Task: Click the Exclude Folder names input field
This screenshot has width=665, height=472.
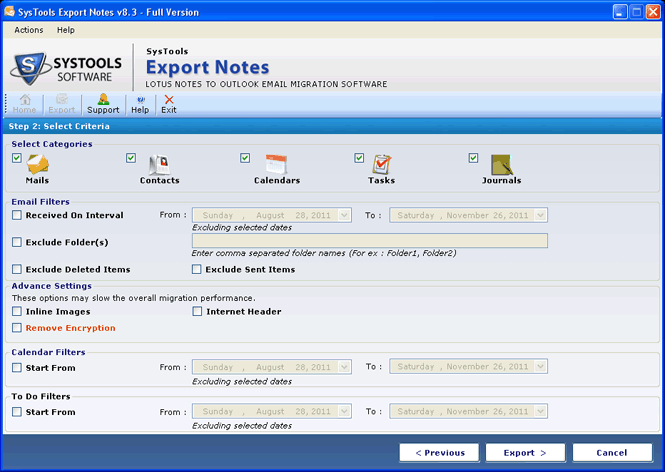Action: [x=370, y=241]
